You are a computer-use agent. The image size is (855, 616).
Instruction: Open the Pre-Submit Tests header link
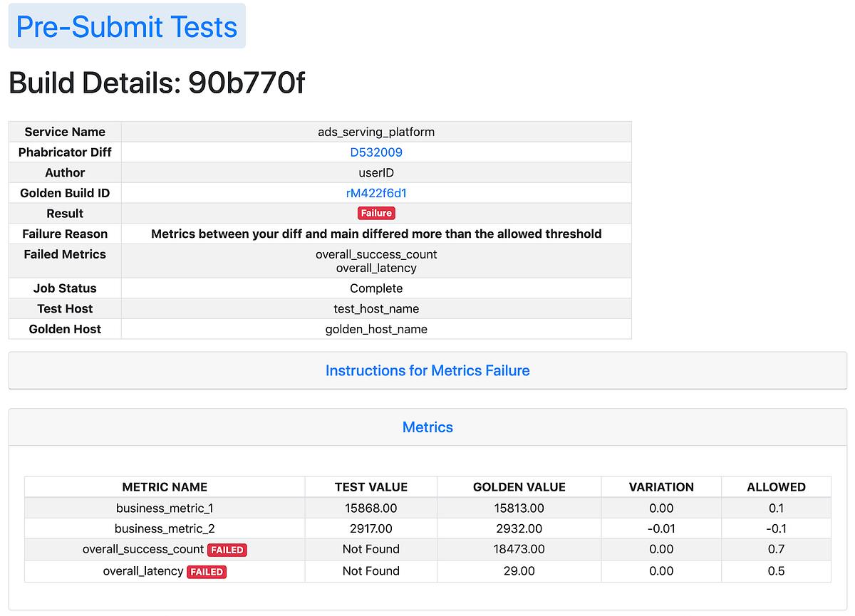(127, 26)
